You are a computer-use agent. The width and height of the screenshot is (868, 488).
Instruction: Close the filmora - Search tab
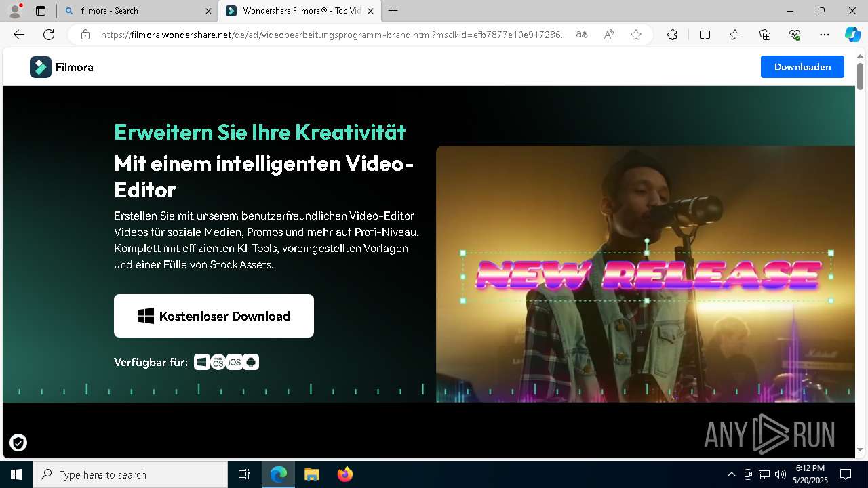(208, 11)
